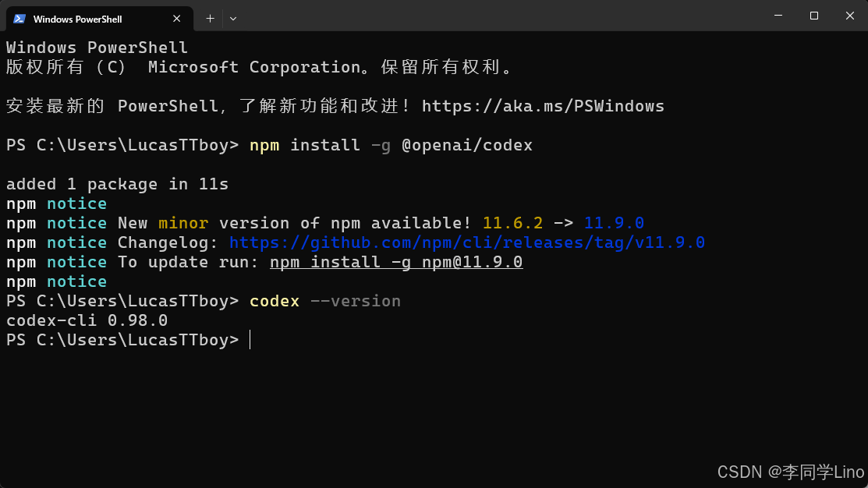Screen dimensions: 868x488
Task: Click the 'To update run:' text
Action: pyautogui.click(x=188, y=262)
